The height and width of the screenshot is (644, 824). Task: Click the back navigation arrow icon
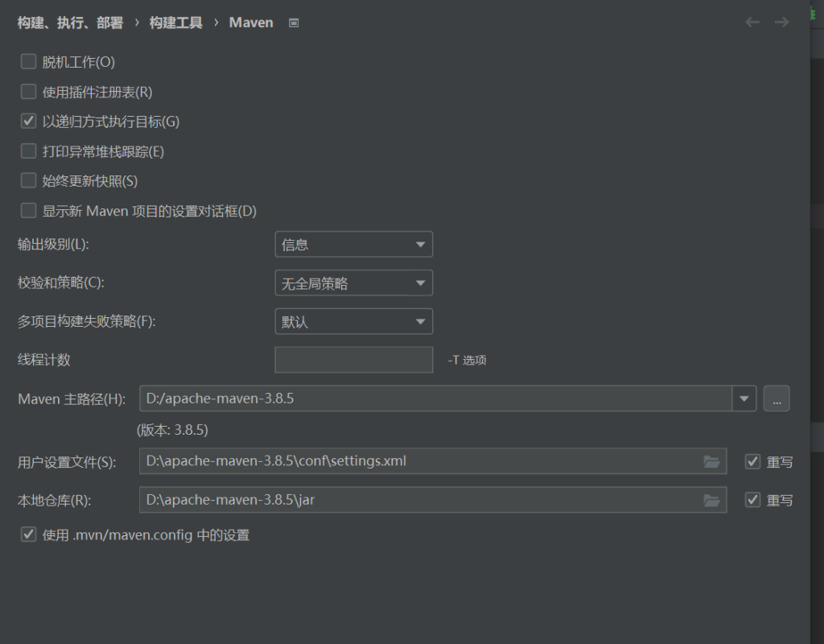click(752, 23)
